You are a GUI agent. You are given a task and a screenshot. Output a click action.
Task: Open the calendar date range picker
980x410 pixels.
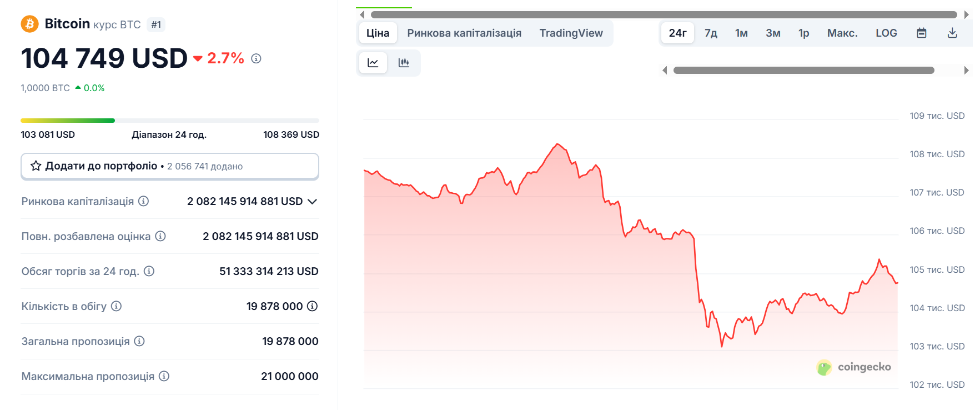921,33
